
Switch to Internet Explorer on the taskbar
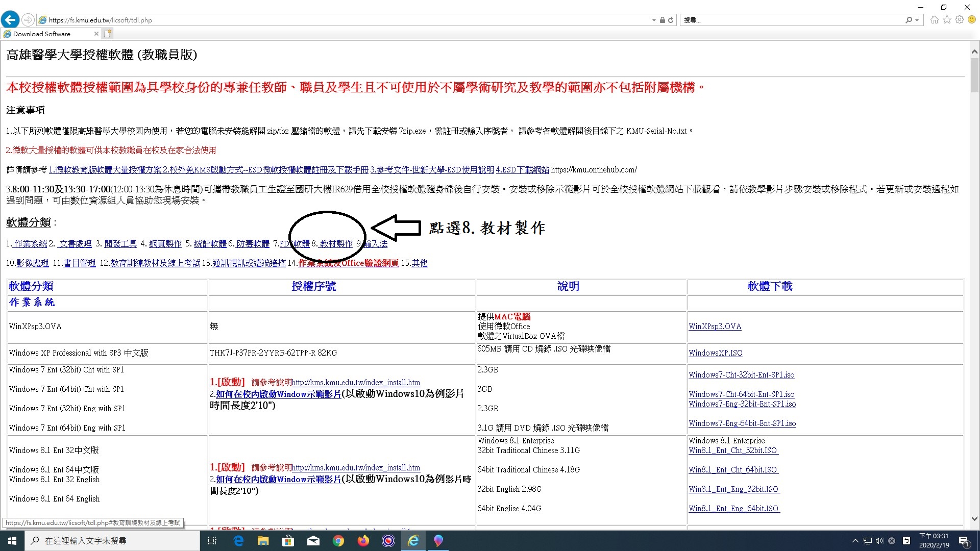[413, 541]
